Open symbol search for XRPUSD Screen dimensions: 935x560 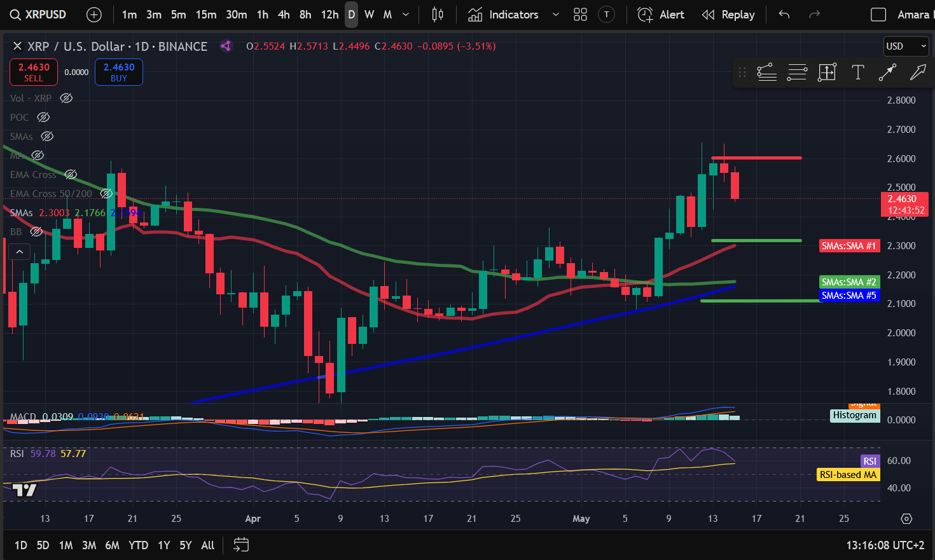(x=38, y=15)
